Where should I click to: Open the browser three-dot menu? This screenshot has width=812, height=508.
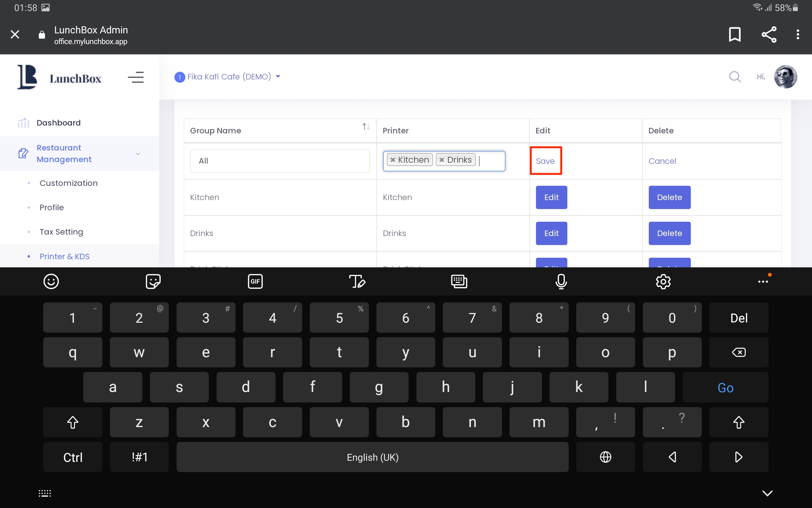click(797, 34)
